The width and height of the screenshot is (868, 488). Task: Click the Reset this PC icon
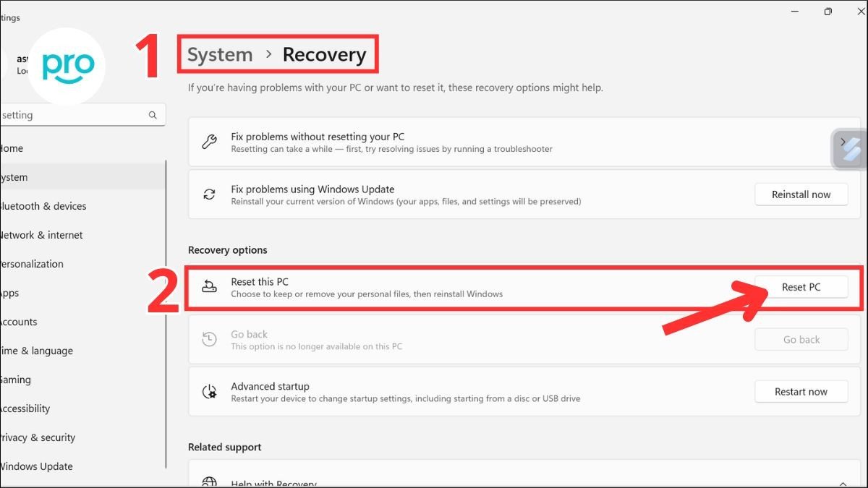(x=210, y=287)
